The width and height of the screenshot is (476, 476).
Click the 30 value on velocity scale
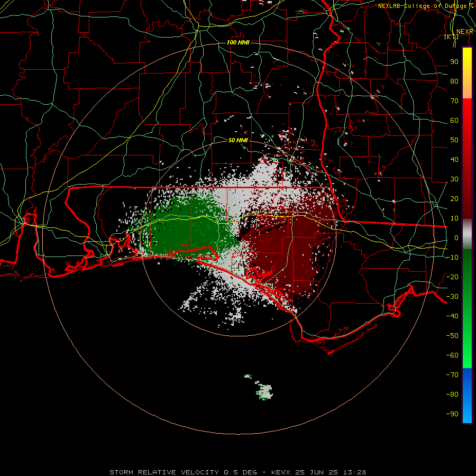454,179
